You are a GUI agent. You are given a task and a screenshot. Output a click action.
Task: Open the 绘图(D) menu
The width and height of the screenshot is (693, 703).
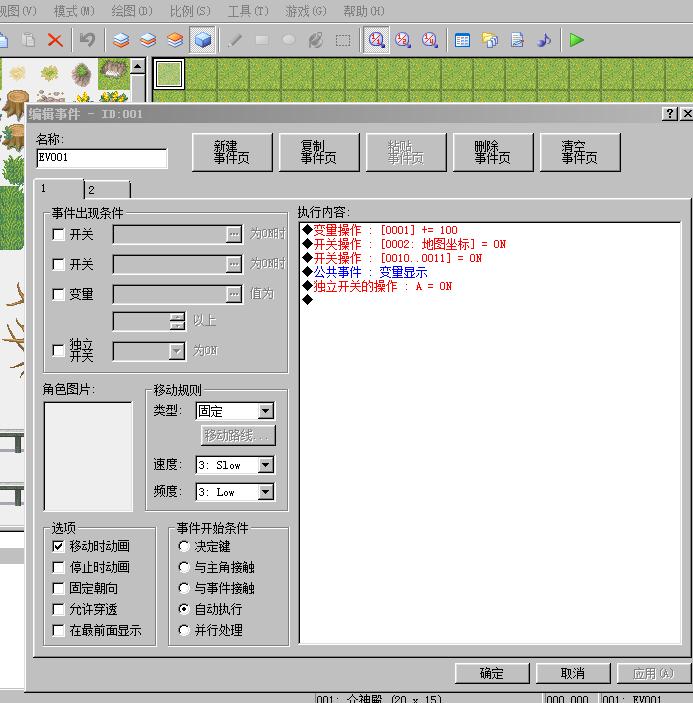[132, 11]
